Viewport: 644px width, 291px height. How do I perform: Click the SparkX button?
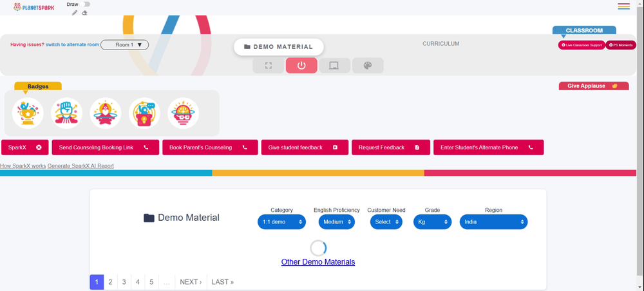coord(25,147)
